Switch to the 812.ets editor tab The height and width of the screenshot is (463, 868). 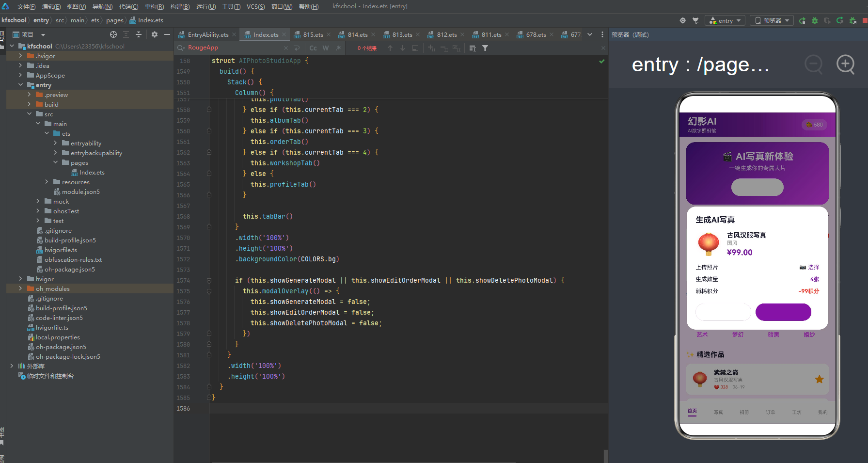(446, 34)
